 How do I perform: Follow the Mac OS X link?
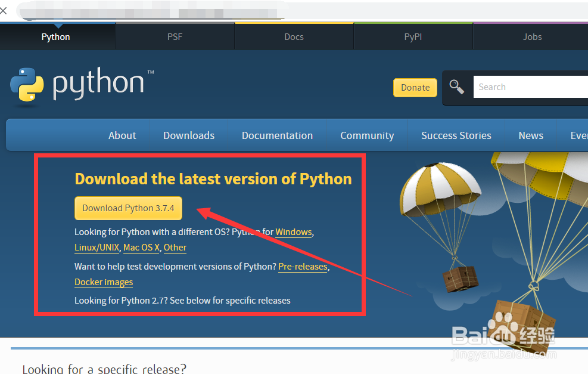pyautogui.click(x=141, y=248)
